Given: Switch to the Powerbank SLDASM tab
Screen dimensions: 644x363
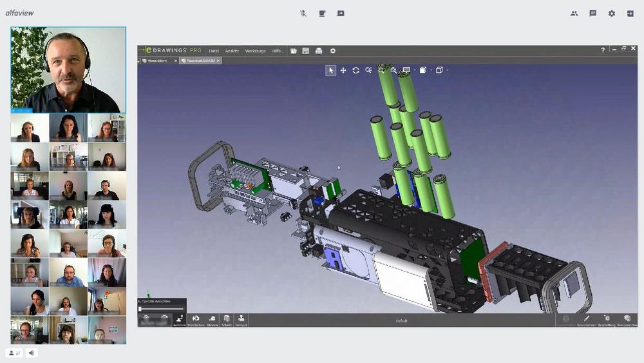Looking at the screenshot, I should click(199, 61).
